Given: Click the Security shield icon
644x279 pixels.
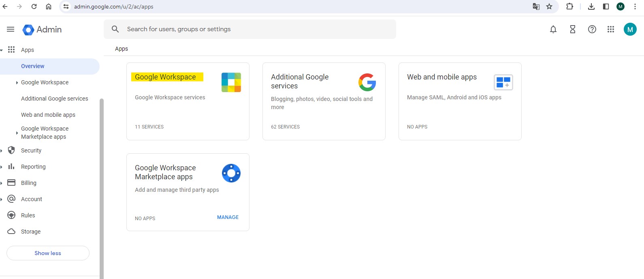Looking at the screenshot, I should pos(11,150).
